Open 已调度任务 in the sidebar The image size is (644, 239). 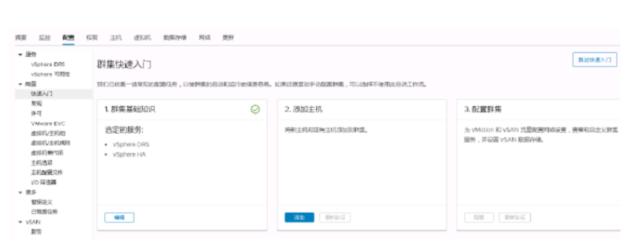click(44, 212)
